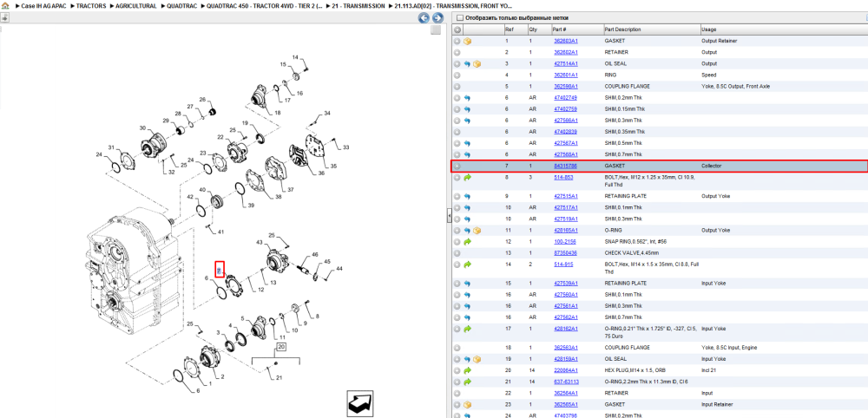Open AGRICULTURAL breadcrumb level
Viewport: 868px width, 418px height.
pyautogui.click(x=136, y=5)
